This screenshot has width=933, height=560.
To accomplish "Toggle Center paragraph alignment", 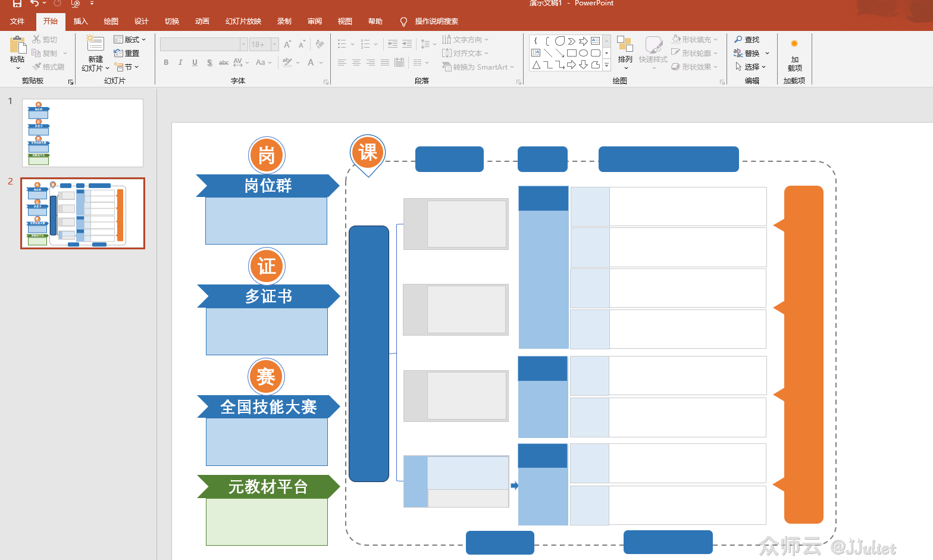I will click(x=356, y=62).
